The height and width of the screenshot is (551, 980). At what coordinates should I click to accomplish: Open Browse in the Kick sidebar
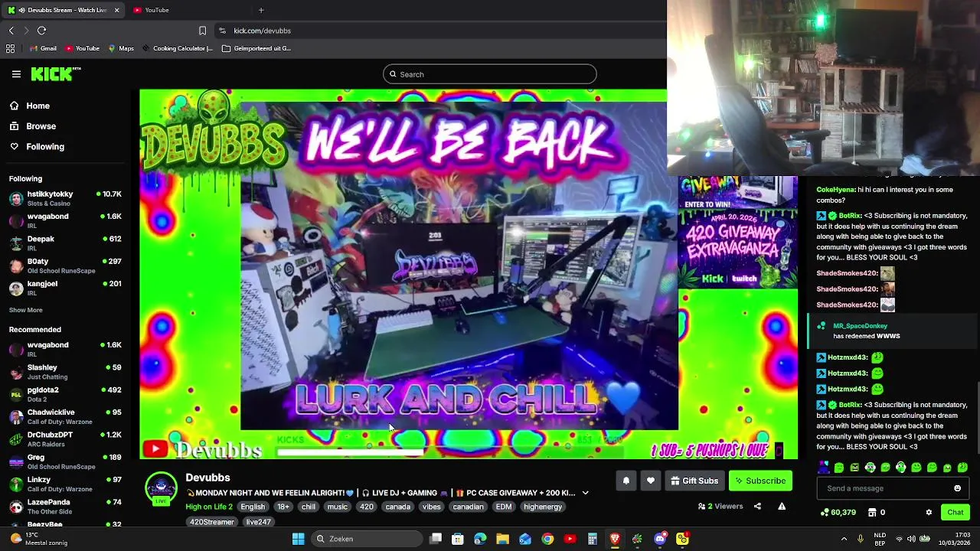(x=41, y=126)
